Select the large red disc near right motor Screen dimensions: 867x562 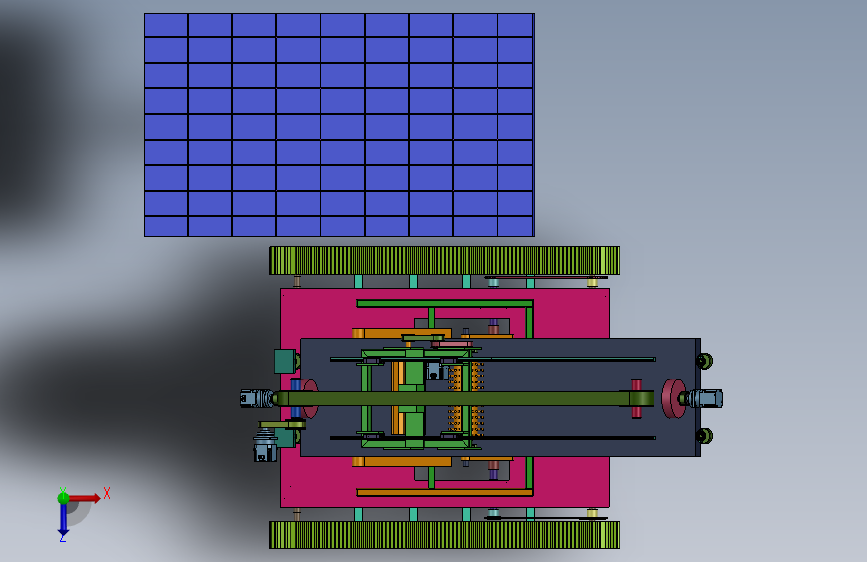672,398
